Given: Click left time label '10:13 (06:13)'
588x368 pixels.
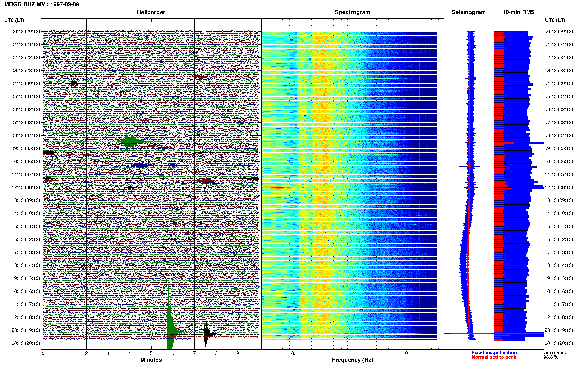Looking at the screenshot, I should [x=26, y=161].
